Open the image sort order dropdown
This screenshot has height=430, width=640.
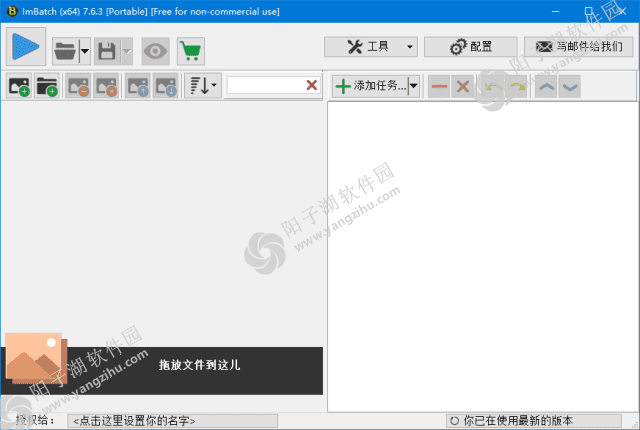(203, 86)
